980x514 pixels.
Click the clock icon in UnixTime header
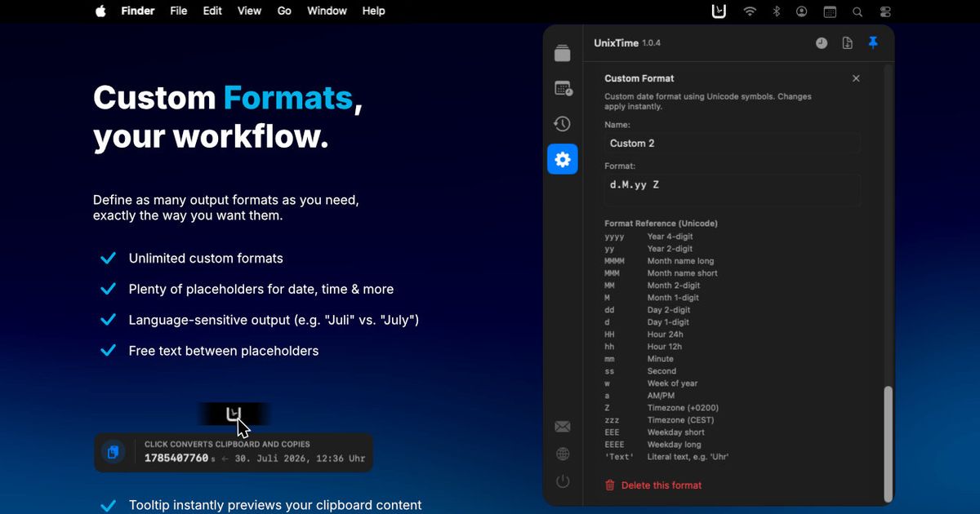[822, 43]
